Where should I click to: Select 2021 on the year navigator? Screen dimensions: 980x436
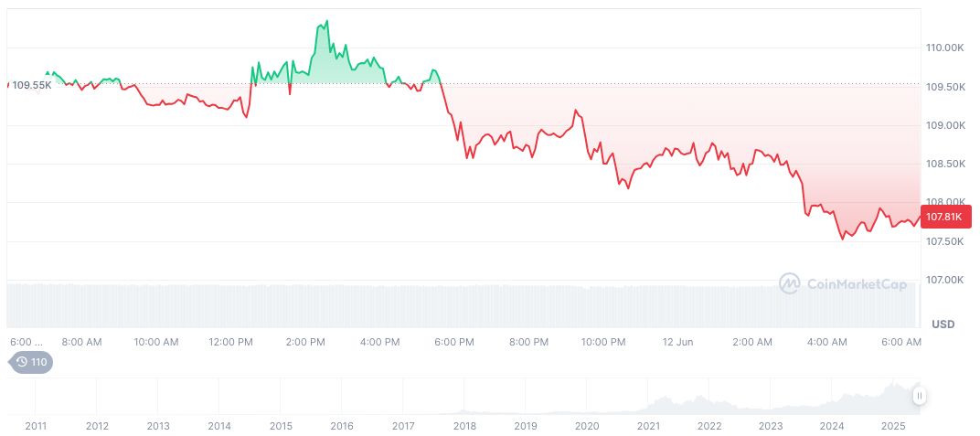click(x=648, y=426)
